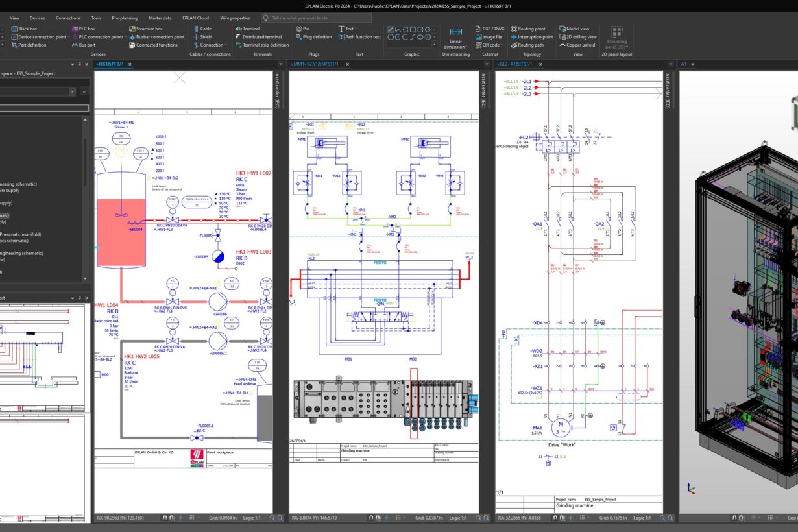Switch to the =GL2+A1&EFS1/1 page tab
The height and width of the screenshot is (532, 798).
click(516, 64)
